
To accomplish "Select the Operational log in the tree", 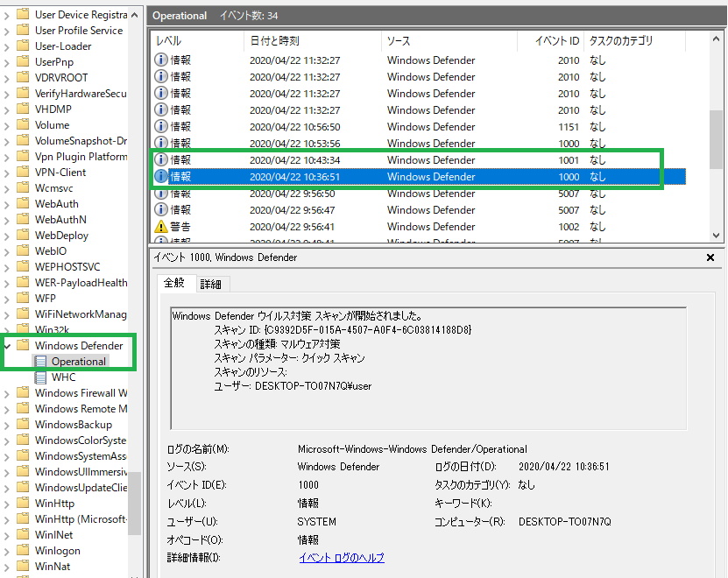I will 79,361.
